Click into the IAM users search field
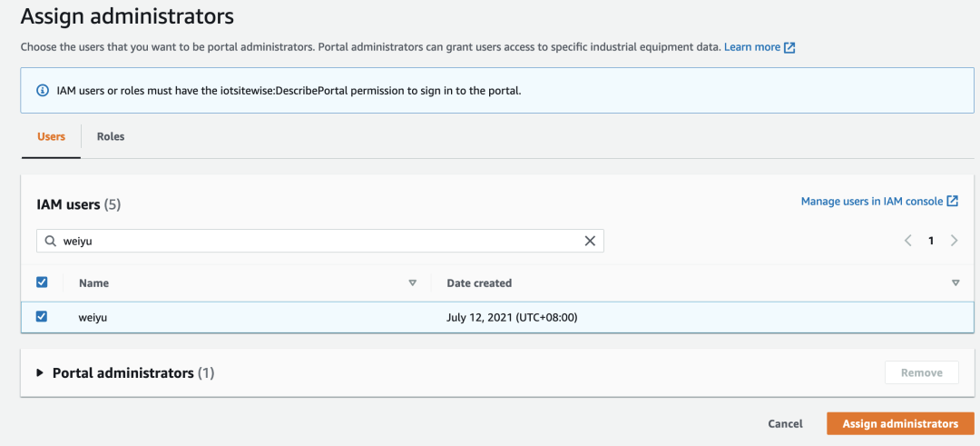 [318, 241]
